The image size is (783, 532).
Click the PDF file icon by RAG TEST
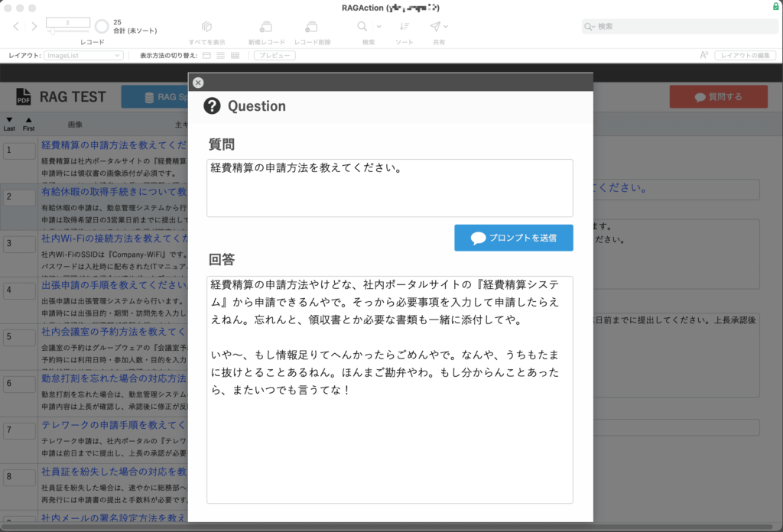click(23, 96)
